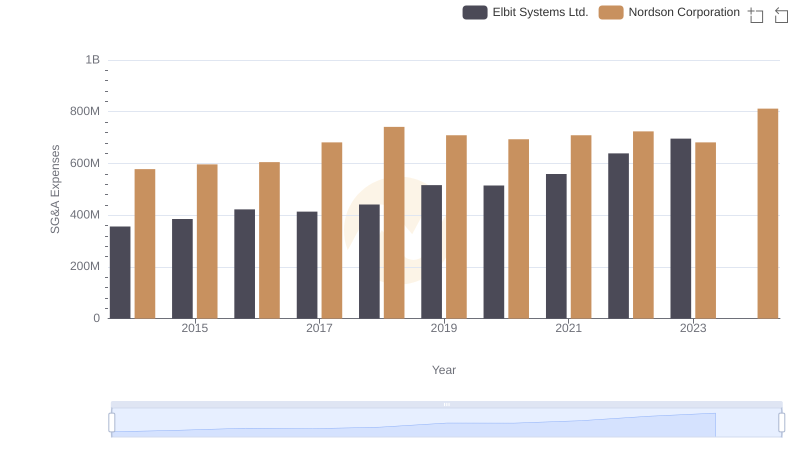The width and height of the screenshot is (800, 461).
Task: Select the Elbit Systems bar for 2023
Action: [681, 228]
